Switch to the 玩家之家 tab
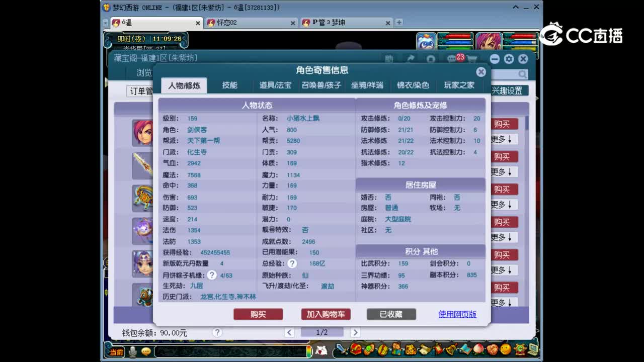Image resolution: width=644 pixels, height=362 pixels. (459, 85)
